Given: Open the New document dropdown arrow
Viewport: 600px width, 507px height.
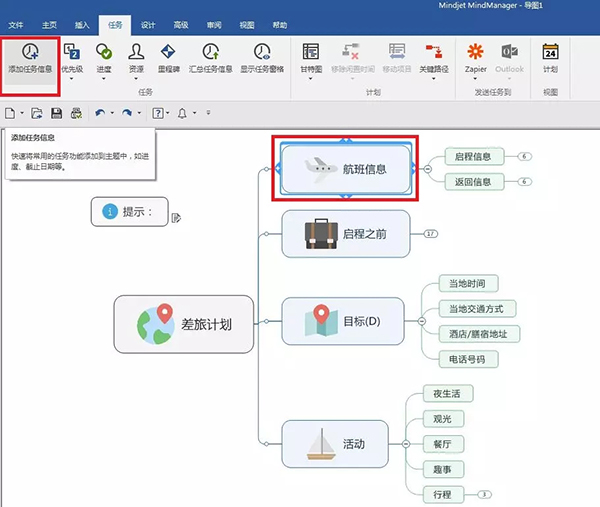Looking at the screenshot, I should (22, 113).
